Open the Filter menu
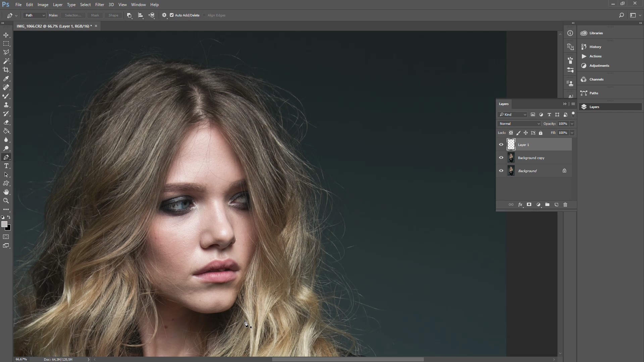This screenshot has height=362, width=644. click(100, 5)
